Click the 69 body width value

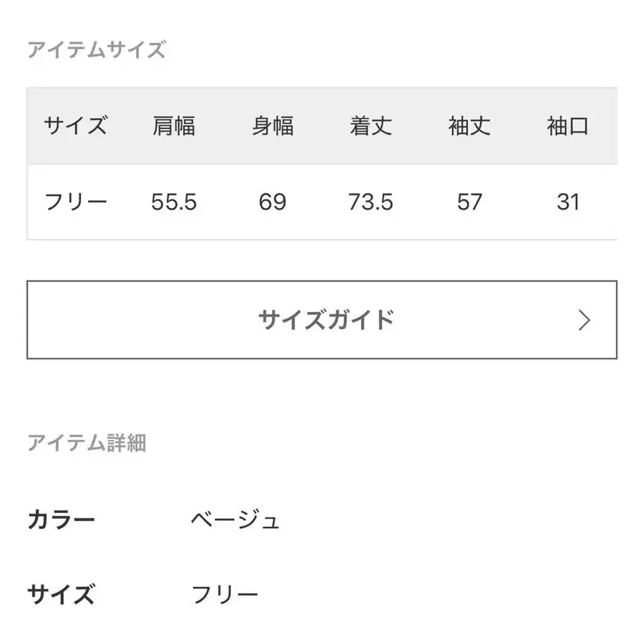point(273,203)
